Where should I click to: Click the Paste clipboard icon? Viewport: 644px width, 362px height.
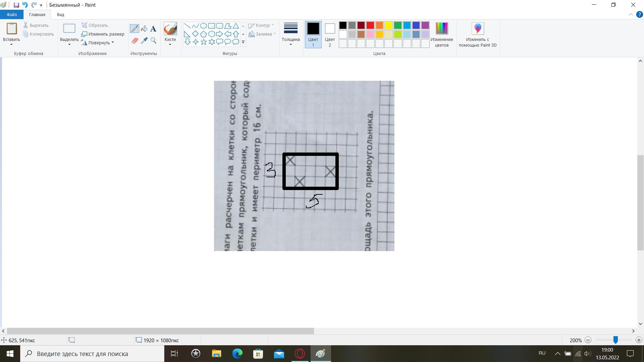click(12, 28)
